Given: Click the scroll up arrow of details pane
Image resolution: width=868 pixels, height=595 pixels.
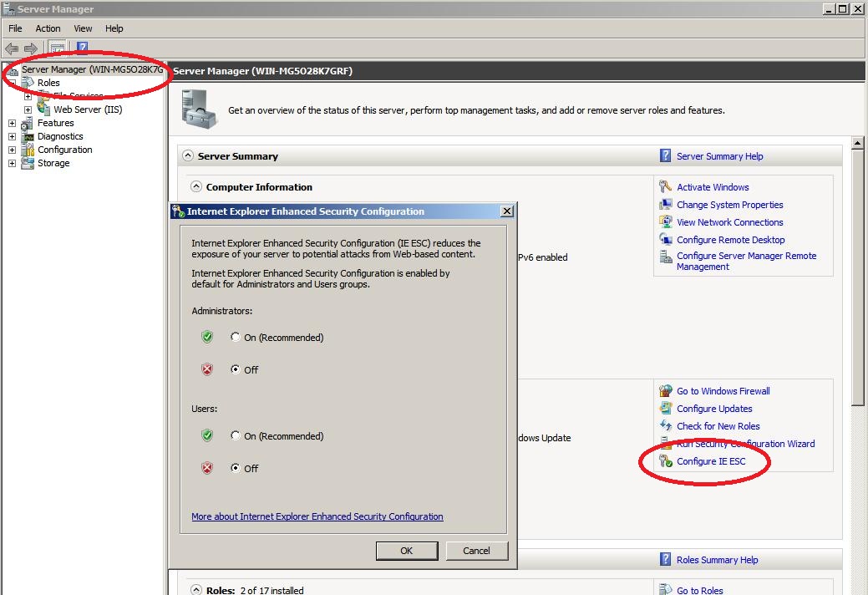Looking at the screenshot, I should tap(857, 142).
